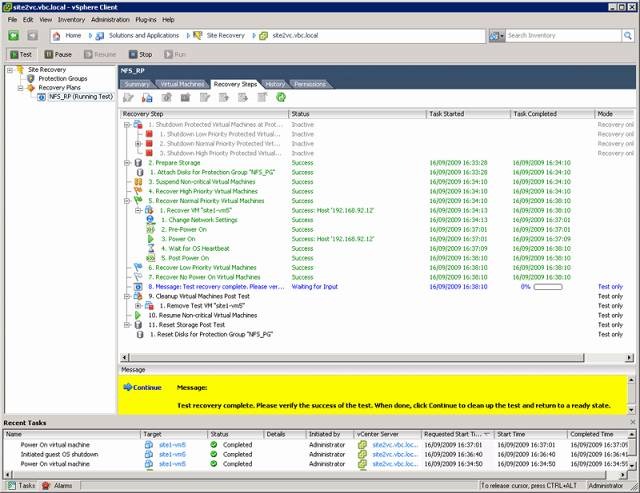Screen dimensions: 640x493
Task: Click the Power On step play icon
Action: pyautogui.click(x=151, y=239)
